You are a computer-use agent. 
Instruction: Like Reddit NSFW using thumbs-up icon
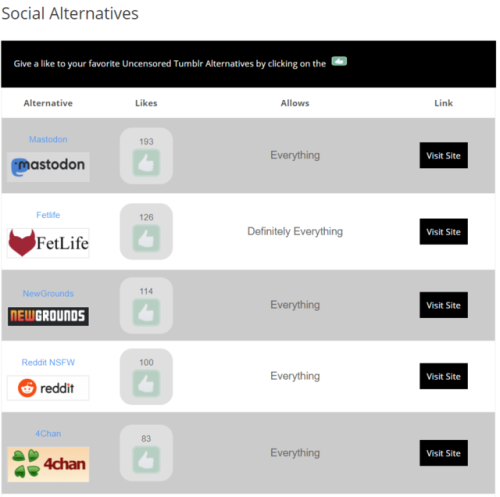click(x=146, y=384)
